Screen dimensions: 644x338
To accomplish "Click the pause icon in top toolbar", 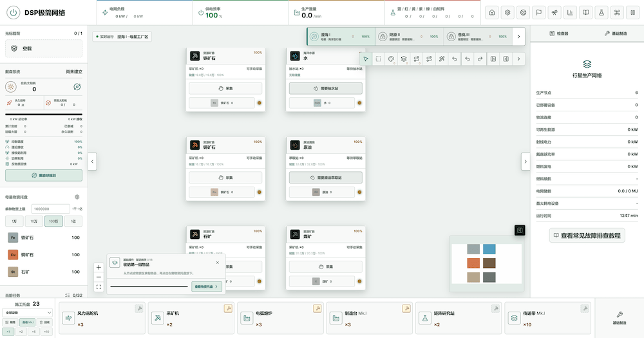I will (632, 13).
